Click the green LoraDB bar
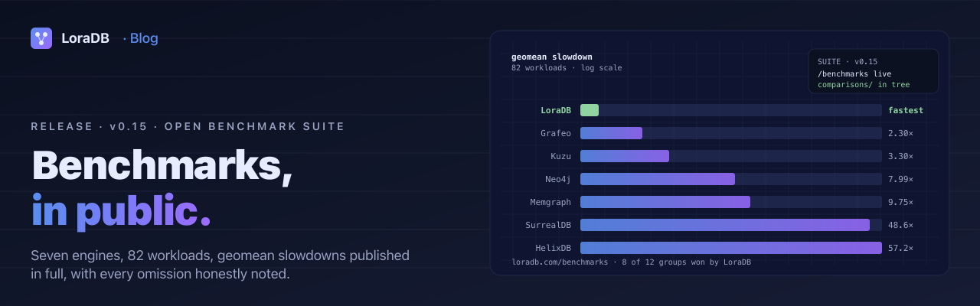This screenshot has height=306, width=980. click(590, 110)
